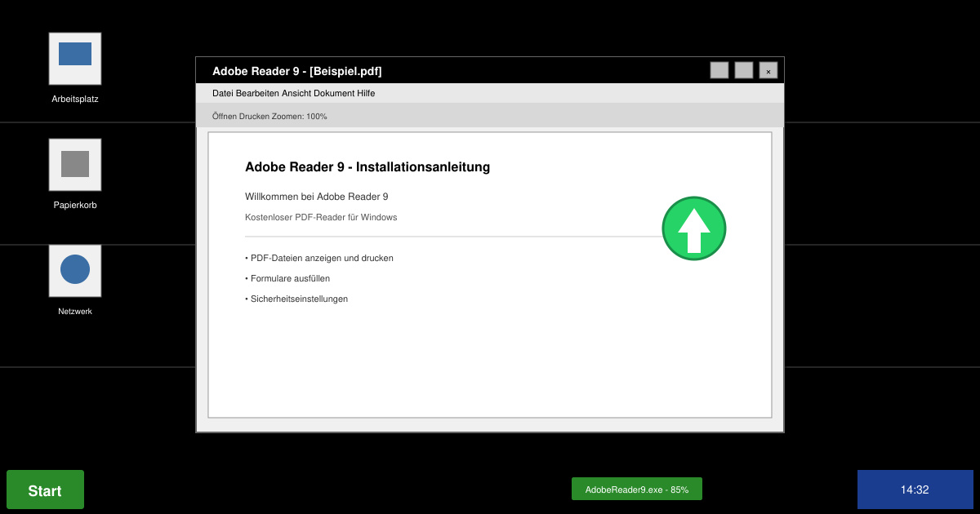The height and width of the screenshot is (514, 980).
Task: Click Öffnen in the toolbar
Action: click(x=225, y=117)
